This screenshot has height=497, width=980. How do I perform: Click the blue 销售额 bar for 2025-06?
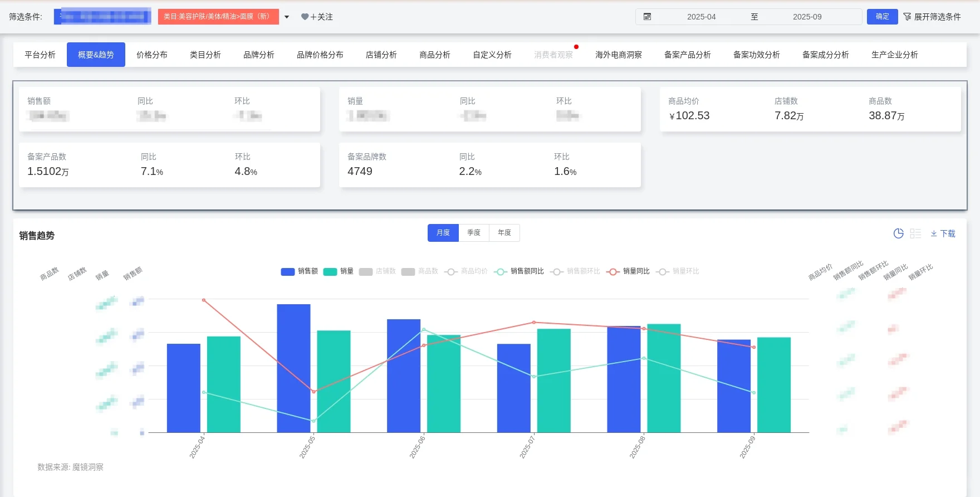[x=404, y=376]
